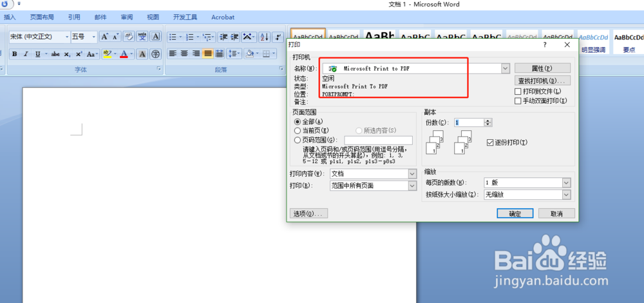This screenshot has width=644, height=303.
Task: Open the 选项 (Options) button
Action: click(308, 214)
